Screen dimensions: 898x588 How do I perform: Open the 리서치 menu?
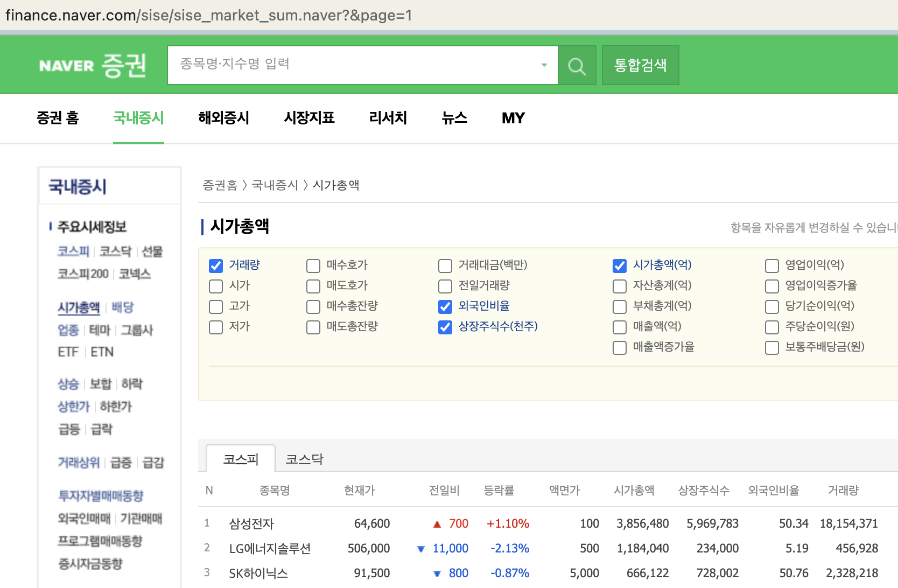tap(388, 118)
